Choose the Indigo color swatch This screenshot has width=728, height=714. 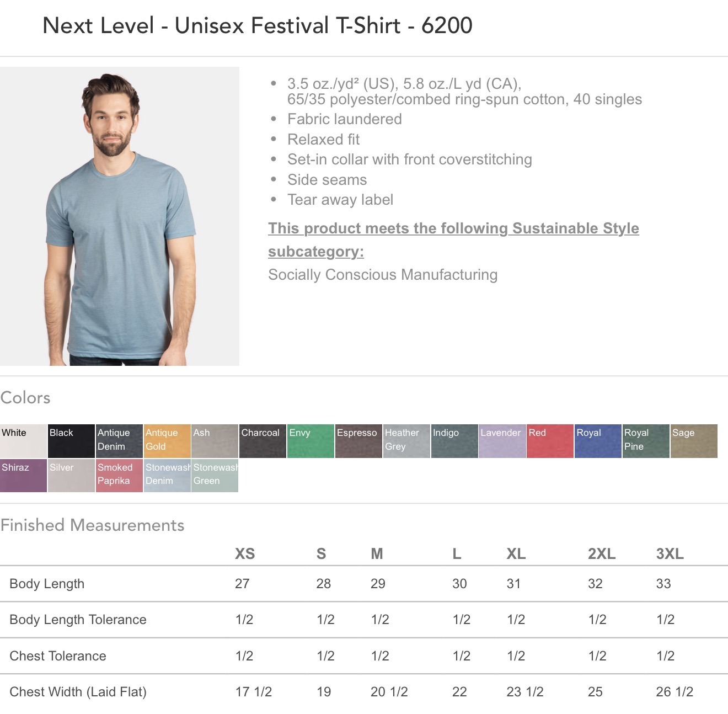pos(455,441)
